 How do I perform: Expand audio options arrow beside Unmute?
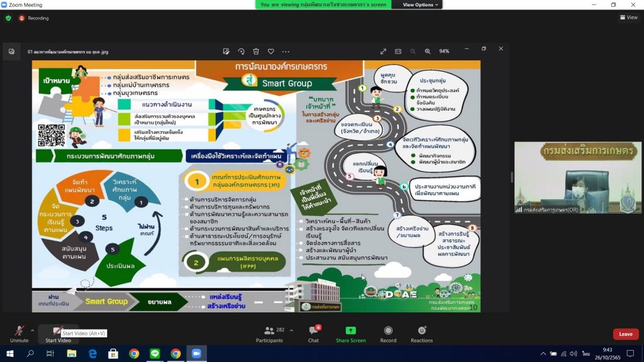pyautogui.click(x=32, y=329)
